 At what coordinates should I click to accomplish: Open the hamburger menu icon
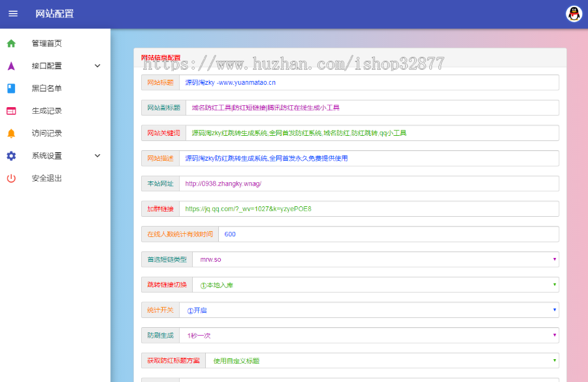click(13, 14)
